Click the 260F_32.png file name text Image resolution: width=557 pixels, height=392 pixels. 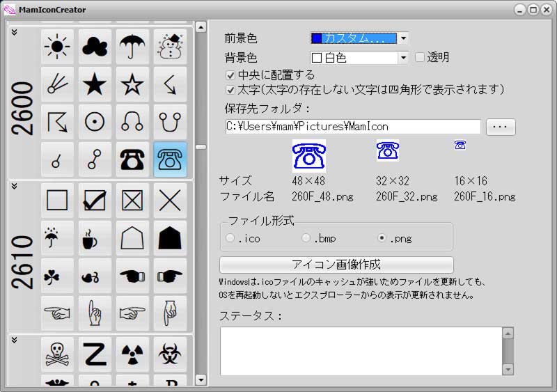tap(407, 196)
